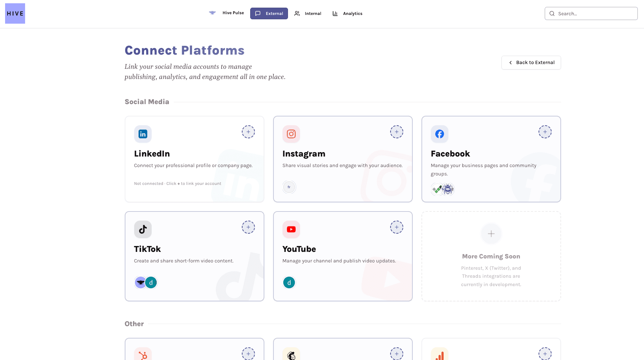Viewport: 644px width, 360px height.
Task: Focus the Search input field
Action: point(591,13)
